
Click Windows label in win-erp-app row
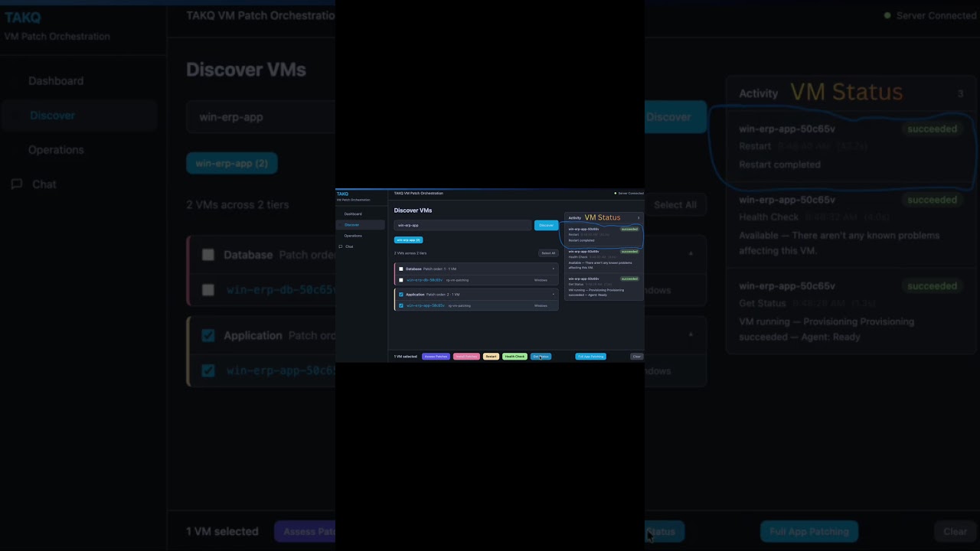541,305
